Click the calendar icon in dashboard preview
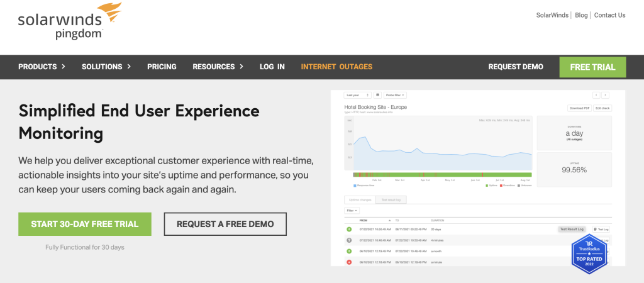The height and width of the screenshot is (283, 644). pos(377,95)
